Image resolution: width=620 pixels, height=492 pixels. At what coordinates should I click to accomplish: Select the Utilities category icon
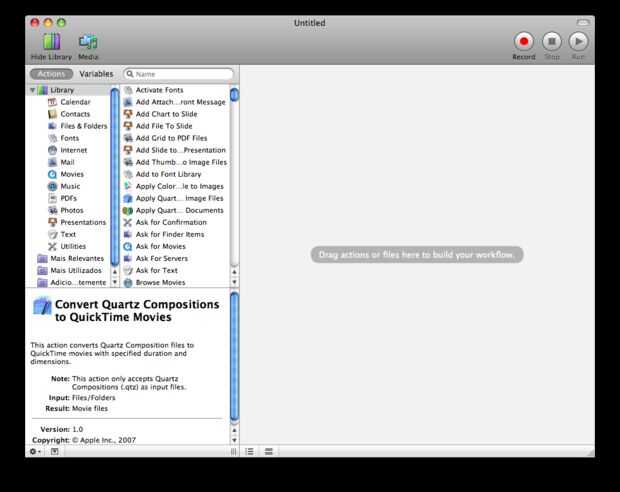tap(52, 246)
